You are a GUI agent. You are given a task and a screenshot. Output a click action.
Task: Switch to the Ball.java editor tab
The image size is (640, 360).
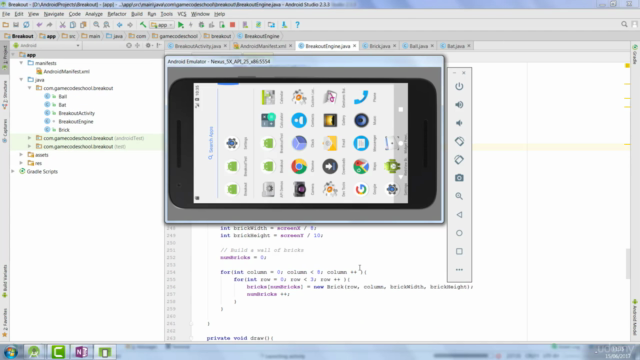(x=418, y=46)
